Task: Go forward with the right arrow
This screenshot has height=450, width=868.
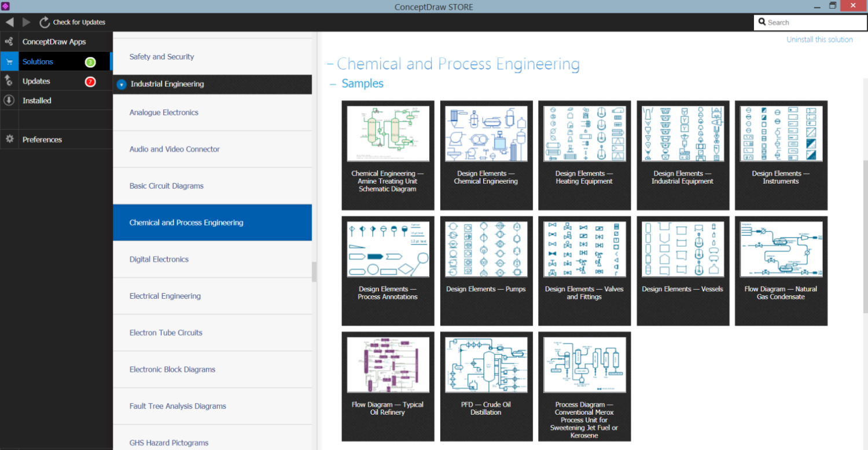Action: click(27, 22)
